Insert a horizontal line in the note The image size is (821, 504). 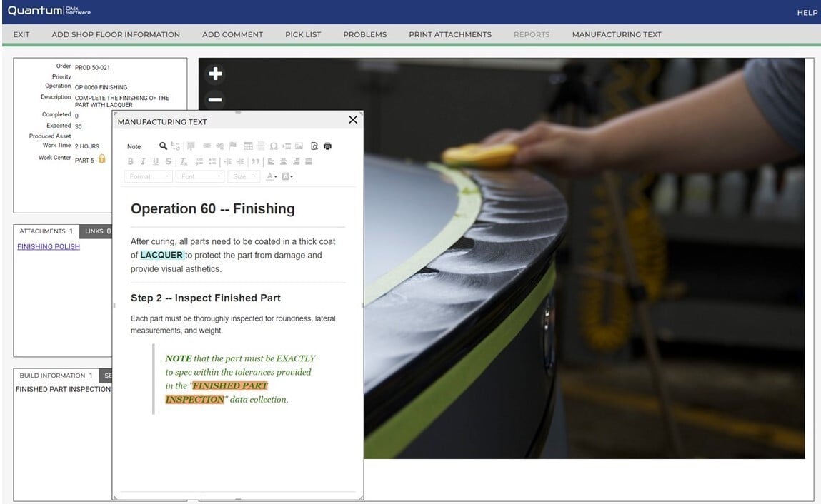coord(260,146)
